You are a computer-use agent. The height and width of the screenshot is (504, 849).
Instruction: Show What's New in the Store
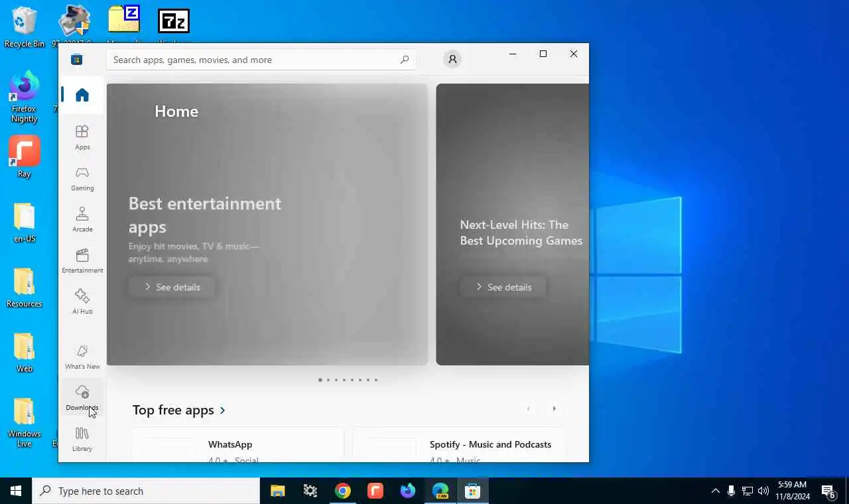[82, 357]
